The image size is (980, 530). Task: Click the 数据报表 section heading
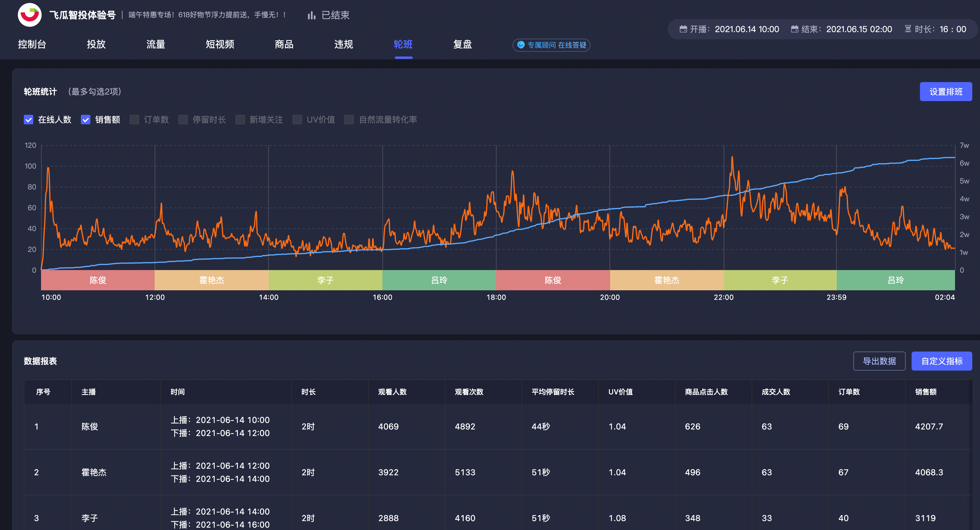(40, 361)
